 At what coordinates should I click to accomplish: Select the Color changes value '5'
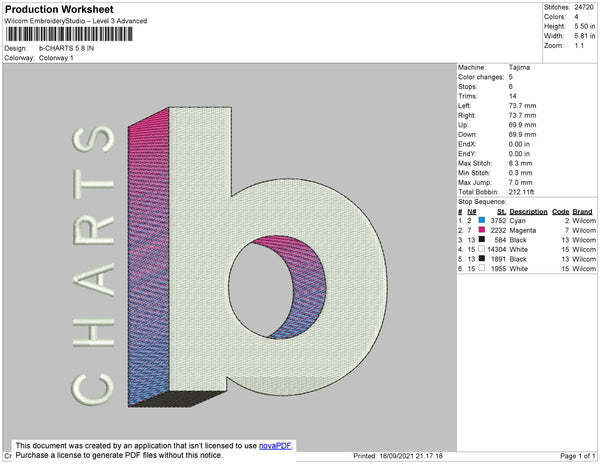pyautogui.click(x=511, y=77)
